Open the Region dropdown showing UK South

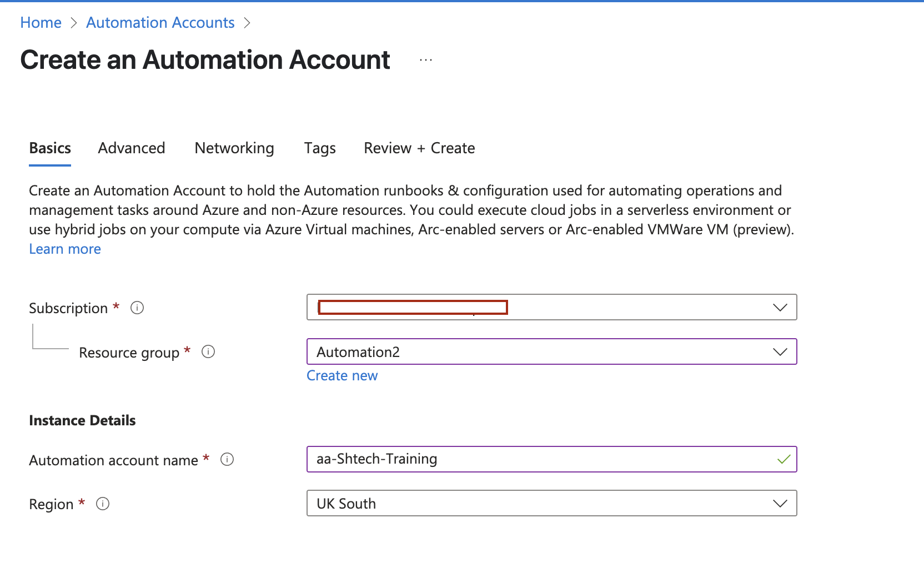(780, 503)
